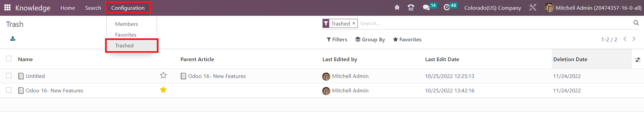Click the search input field
Image resolution: width=644 pixels, height=125 pixels.
[495, 23]
